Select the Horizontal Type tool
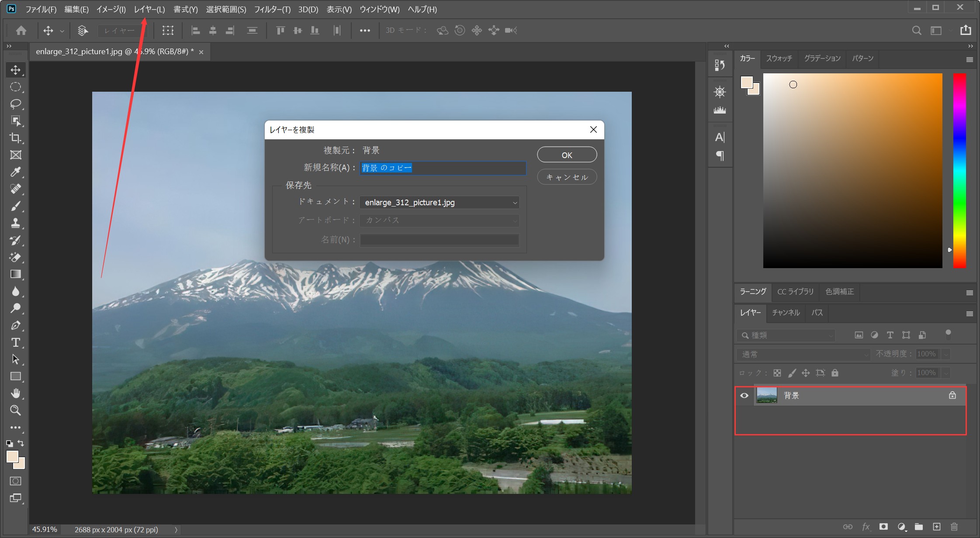Viewport: 980px width, 538px height. point(15,342)
